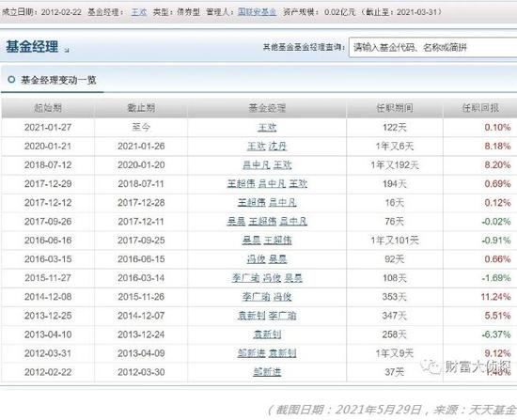Click the 8.18% return value
Viewport: 517px width, 420px height.
coord(497,146)
